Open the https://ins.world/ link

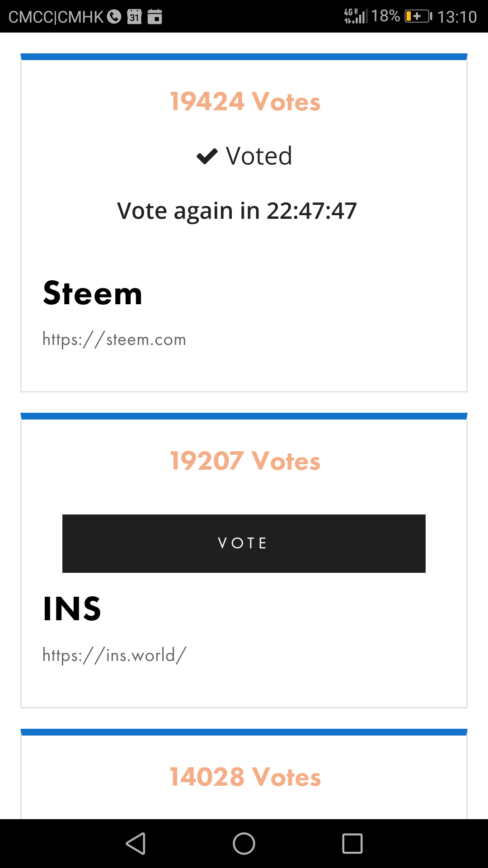coord(114,655)
